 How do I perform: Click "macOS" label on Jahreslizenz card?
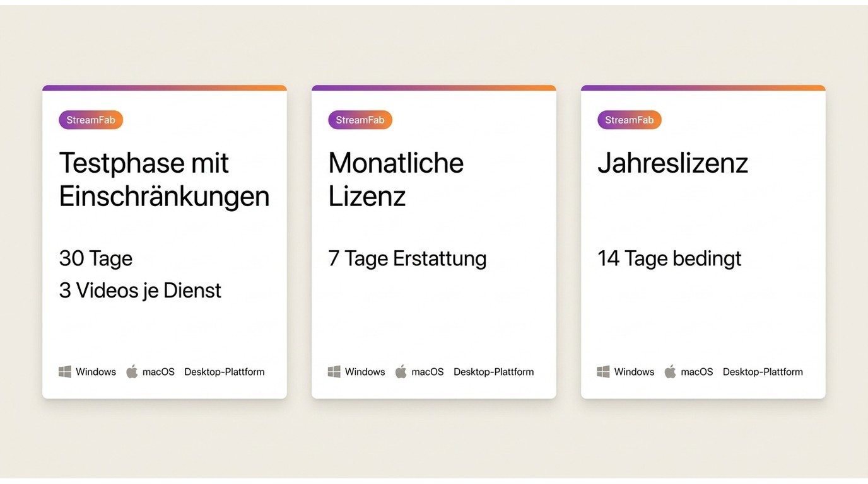tap(697, 372)
